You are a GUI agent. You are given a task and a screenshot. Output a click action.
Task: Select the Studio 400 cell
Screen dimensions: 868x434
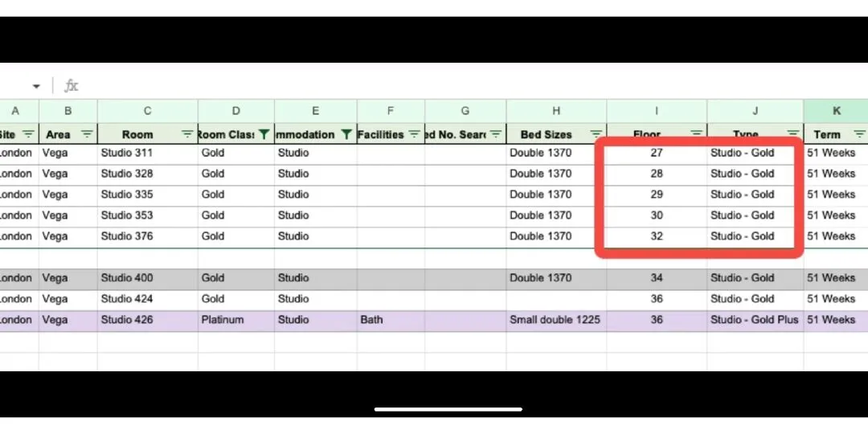pos(147,278)
